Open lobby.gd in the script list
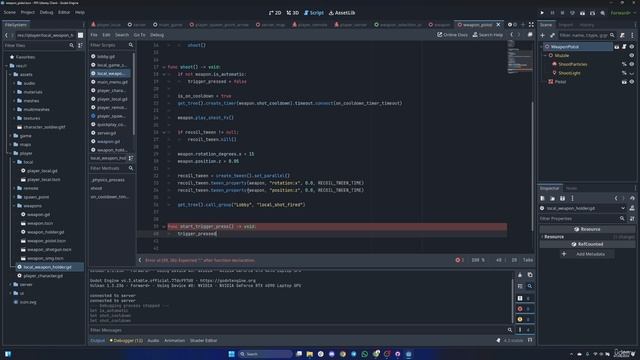 [x=106, y=56]
